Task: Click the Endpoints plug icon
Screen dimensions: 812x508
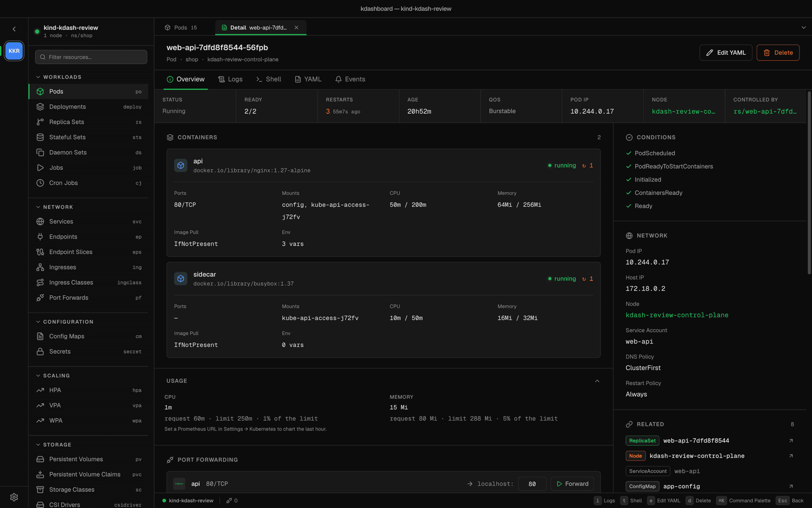Action: tap(40, 237)
